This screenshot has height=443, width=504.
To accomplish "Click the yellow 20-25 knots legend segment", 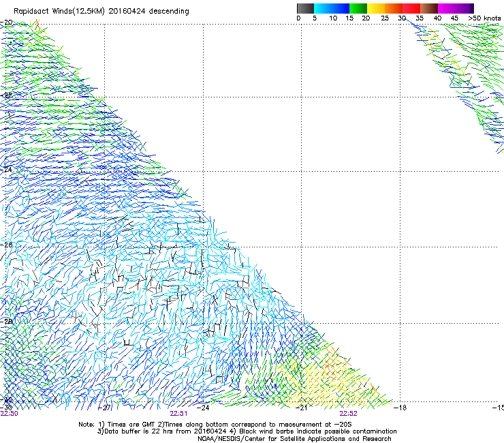I will (x=376, y=8).
